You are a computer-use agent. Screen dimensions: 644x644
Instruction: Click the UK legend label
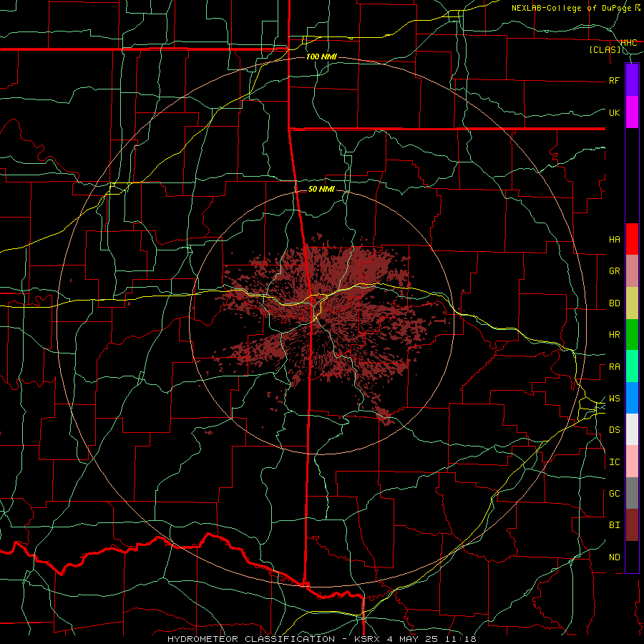614,112
